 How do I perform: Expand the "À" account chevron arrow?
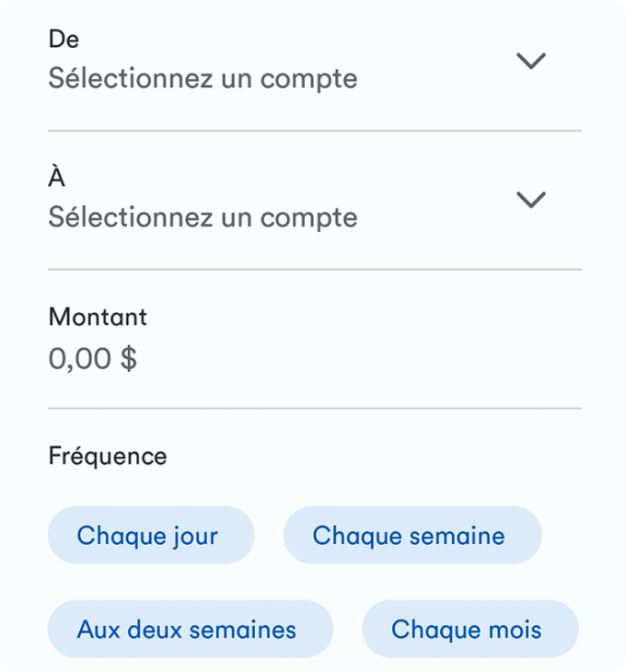(x=531, y=200)
